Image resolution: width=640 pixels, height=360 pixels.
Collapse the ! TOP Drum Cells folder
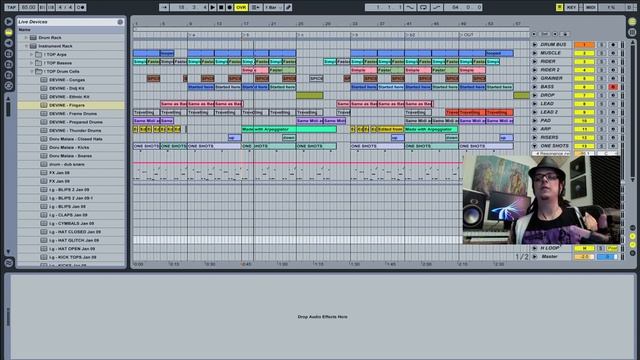(x=31, y=71)
